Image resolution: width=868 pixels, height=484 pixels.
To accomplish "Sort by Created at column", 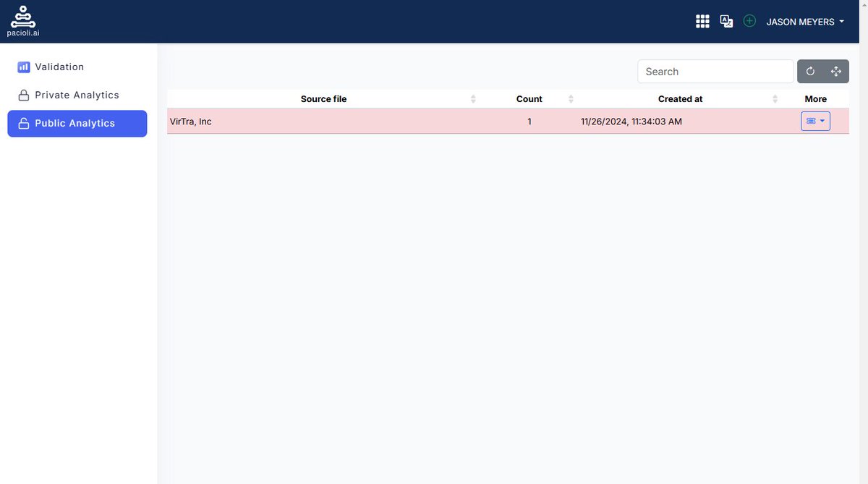I will (x=680, y=99).
